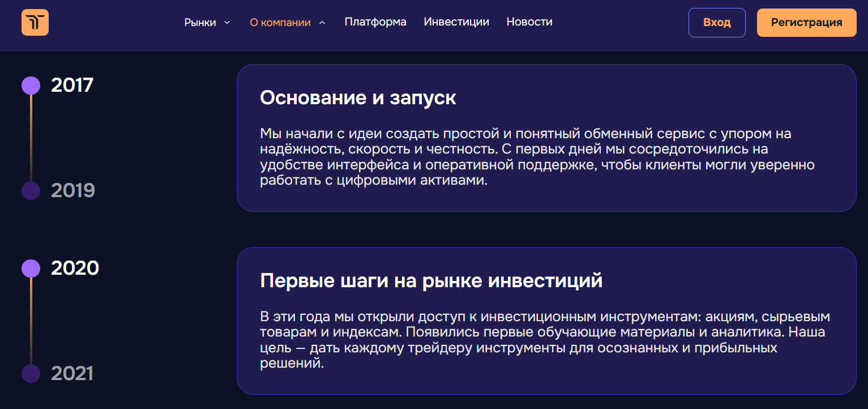Go to the Платформа page
This screenshot has height=409, width=868.
point(375,22)
